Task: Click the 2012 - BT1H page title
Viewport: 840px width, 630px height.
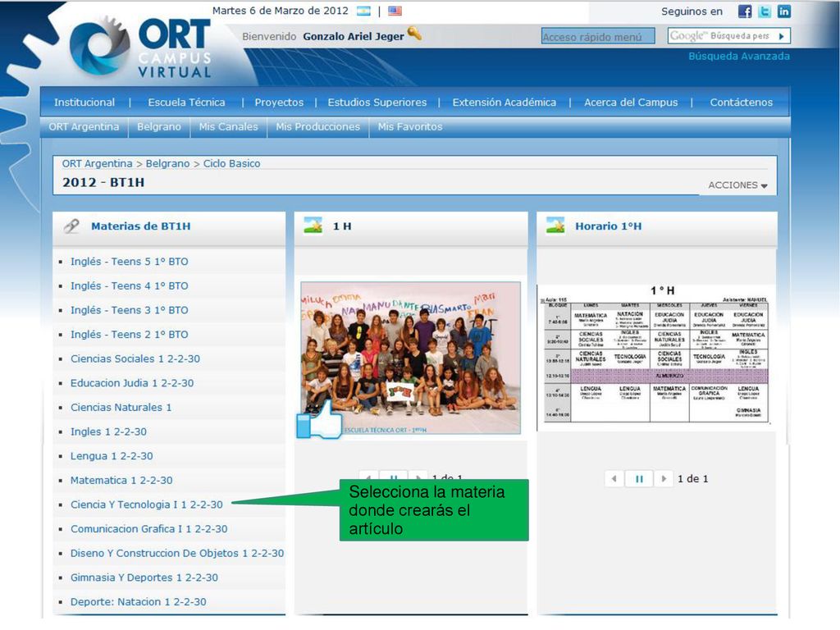Action: pyautogui.click(x=103, y=183)
